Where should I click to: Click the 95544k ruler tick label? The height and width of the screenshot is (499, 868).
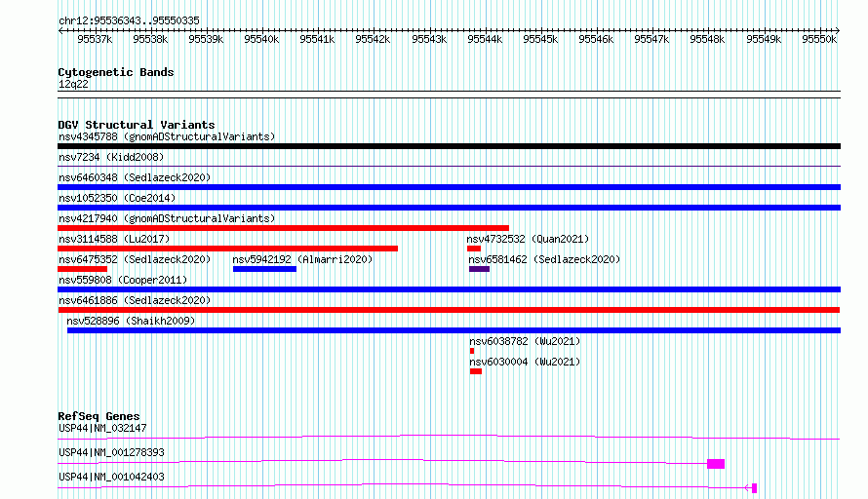pyautogui.click(x=485, y=39)
